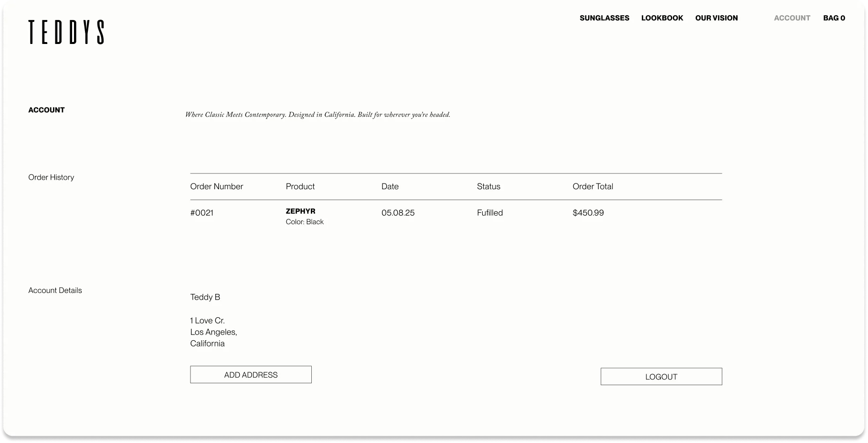Image resolution: width=868 pixels, height=443 pixels.
Task: Click the italic tagline about Classic Meets Contemporary
Action: (318, 115)
